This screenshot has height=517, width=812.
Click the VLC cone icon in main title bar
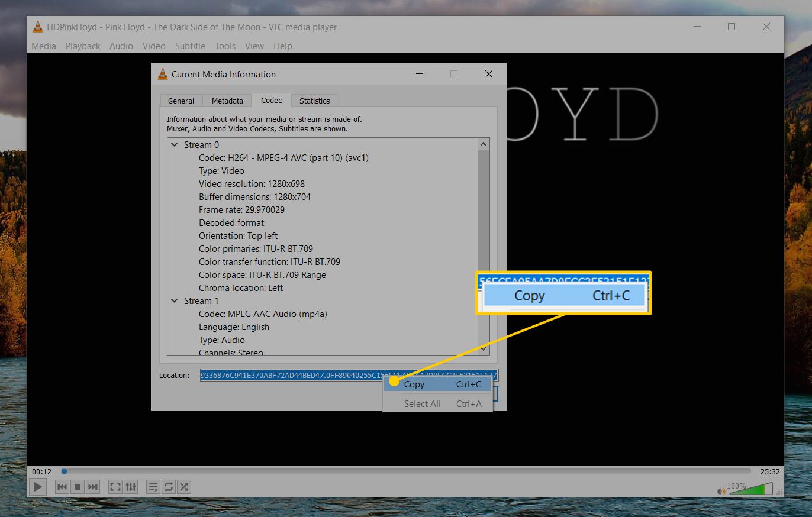38,27
